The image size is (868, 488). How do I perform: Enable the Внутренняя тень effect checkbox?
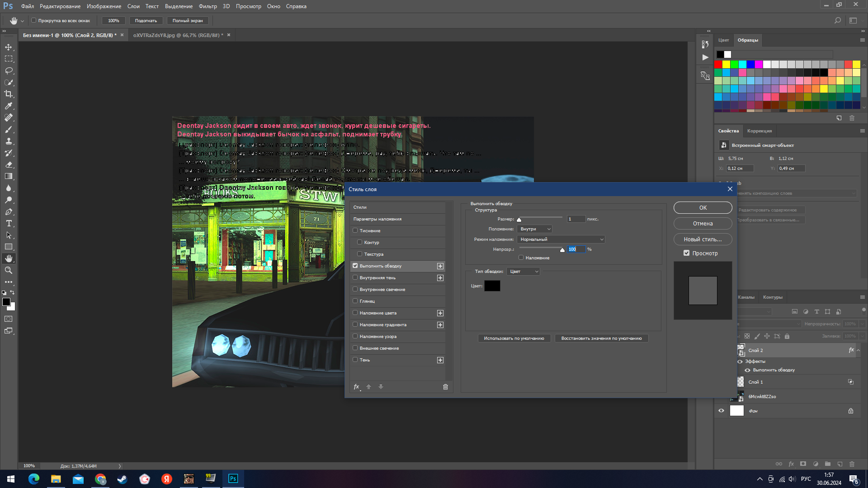coord(355,277)
